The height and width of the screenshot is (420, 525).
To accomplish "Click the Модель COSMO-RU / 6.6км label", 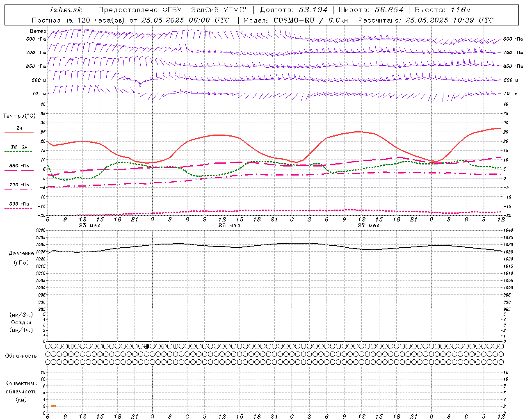I will pos(296,20).
